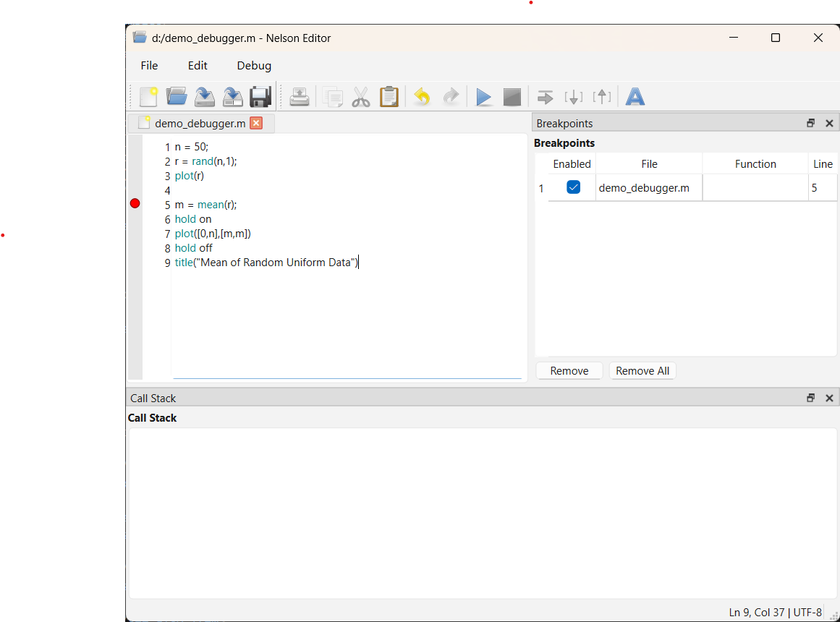
Task: Click the Print toolbar icon
Action: pos(300,97)
